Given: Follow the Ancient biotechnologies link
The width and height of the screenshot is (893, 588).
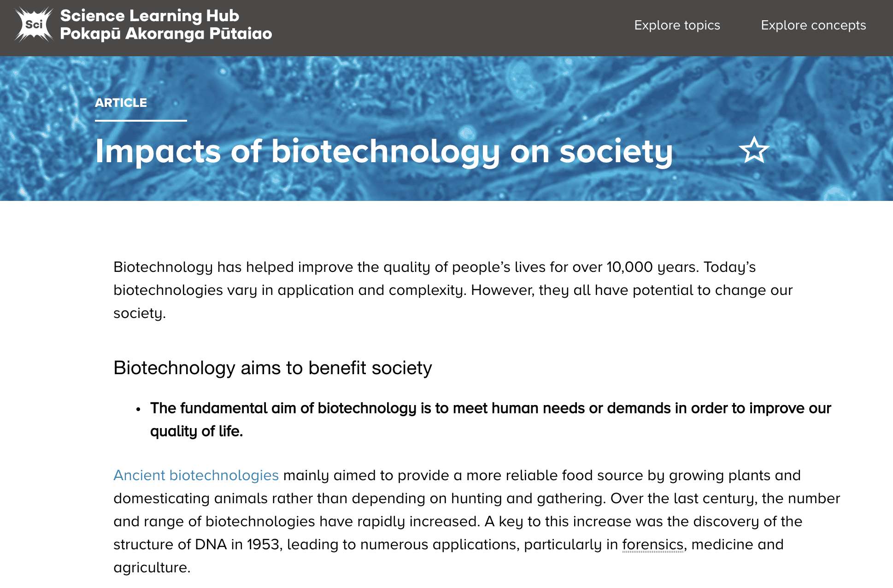Looking at the screenshot, I should (196, 475).
